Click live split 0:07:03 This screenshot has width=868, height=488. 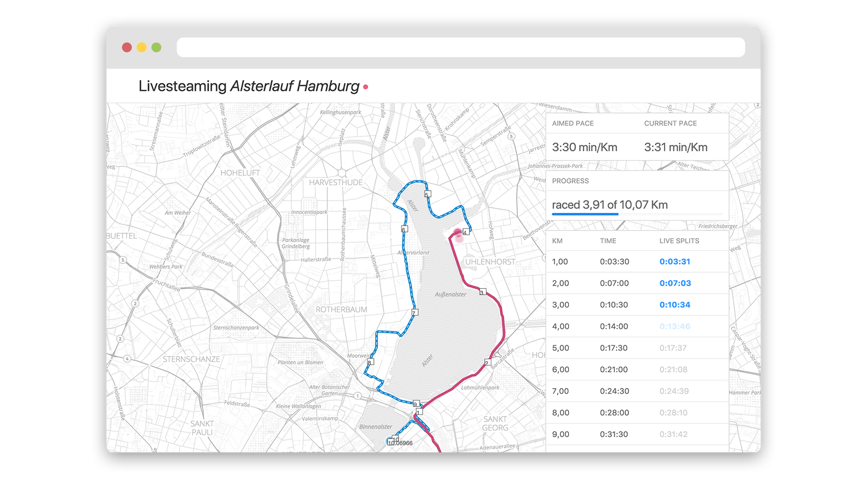(675, 283)
